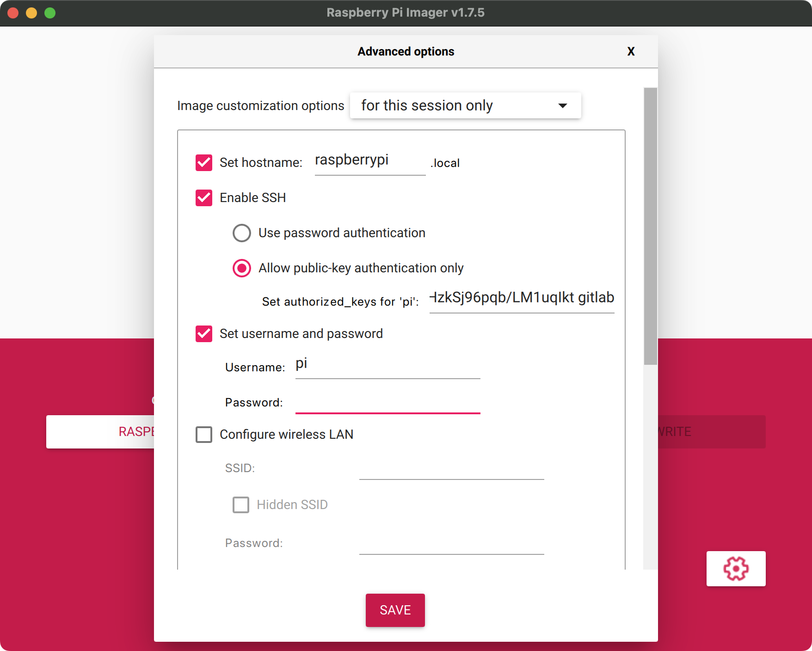Toggle the Set hostname checkbox
The width and height of the screenshot is (812, 651).
click(x=204, y=163)
